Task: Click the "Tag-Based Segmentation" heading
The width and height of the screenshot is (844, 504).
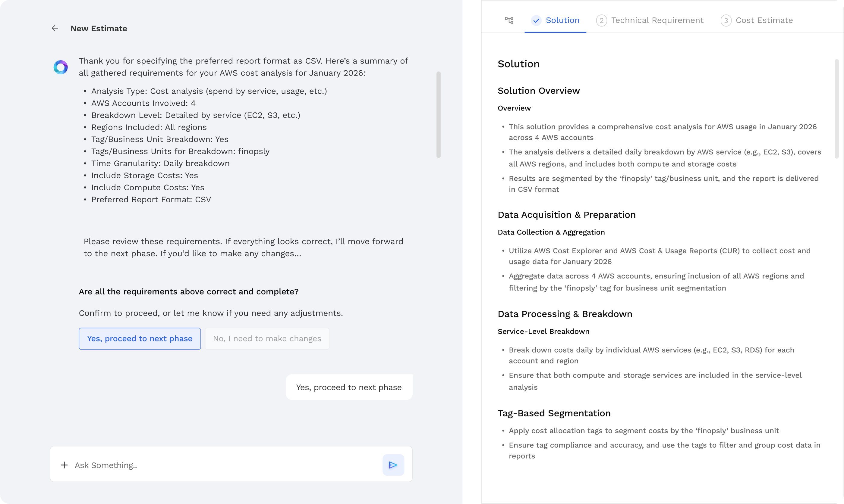Action: click(x=554, y=413)
